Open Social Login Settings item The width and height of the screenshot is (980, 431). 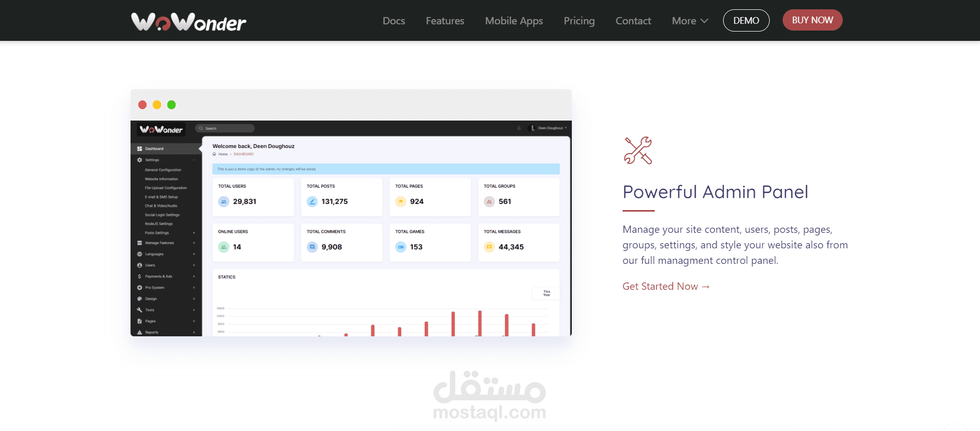pos(162,215)
